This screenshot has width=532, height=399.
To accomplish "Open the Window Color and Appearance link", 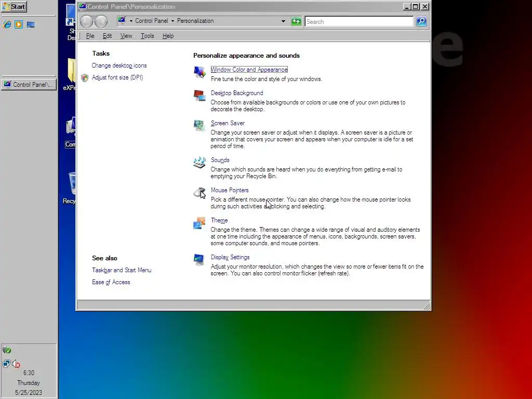I will coord(249,70).
